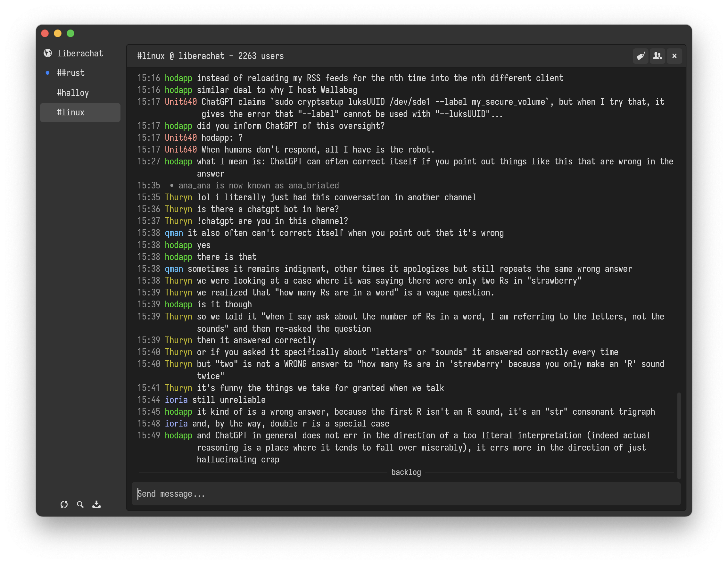Click the backlog divider to load older messages

[x=406, y=472]
